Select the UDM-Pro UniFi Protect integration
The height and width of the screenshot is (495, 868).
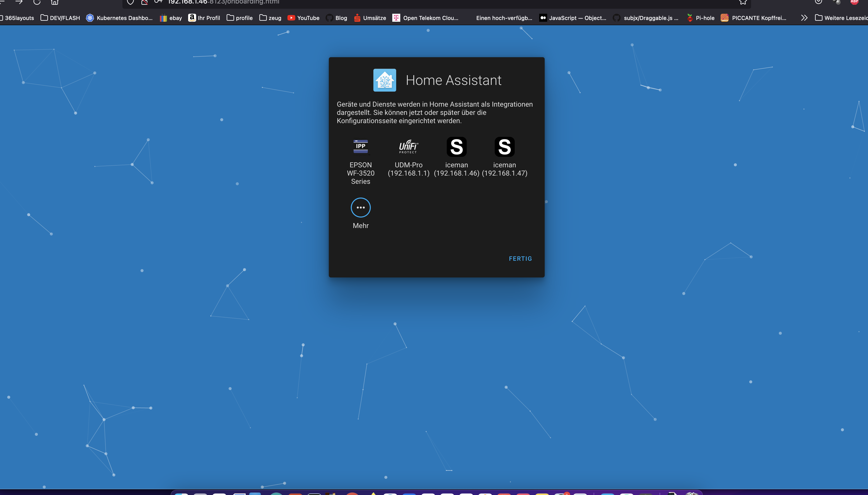[x=409, y=157]
